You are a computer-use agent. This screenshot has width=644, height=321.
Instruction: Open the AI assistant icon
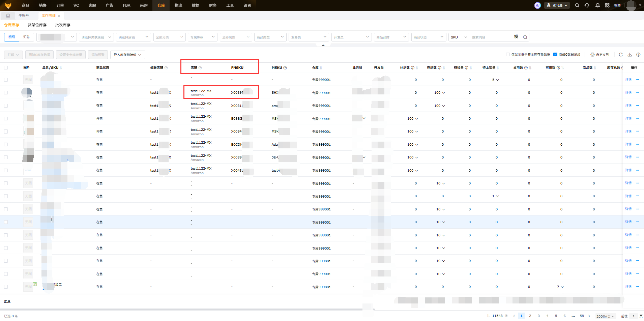(537, 5)
